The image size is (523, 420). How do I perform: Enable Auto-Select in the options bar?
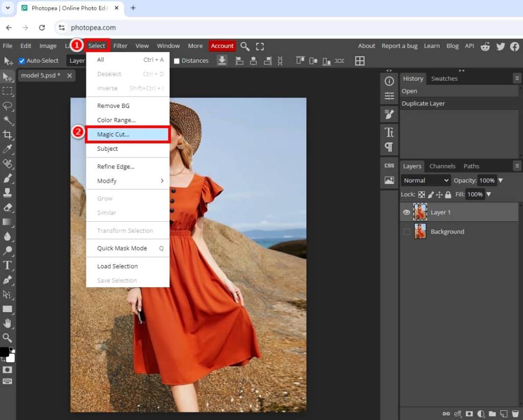coord(21,60)
